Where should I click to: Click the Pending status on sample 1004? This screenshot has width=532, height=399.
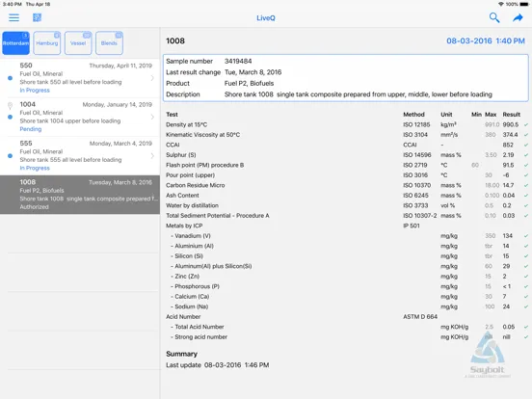31,129
